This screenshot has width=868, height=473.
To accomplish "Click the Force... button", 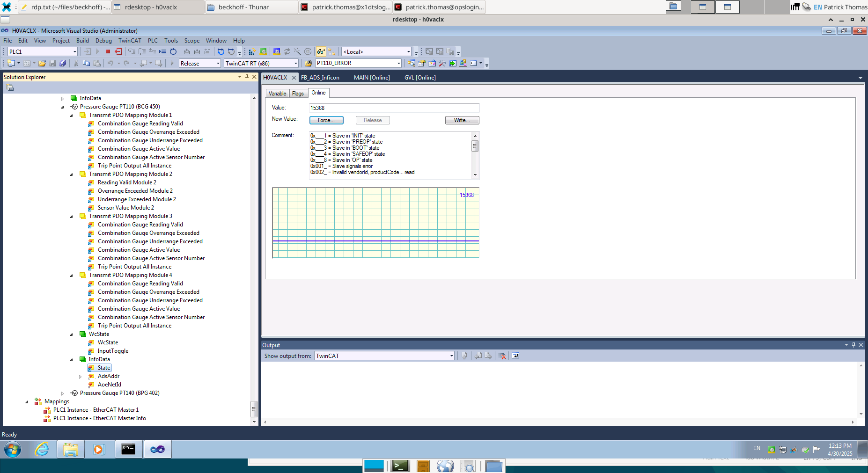I will 326,120.
